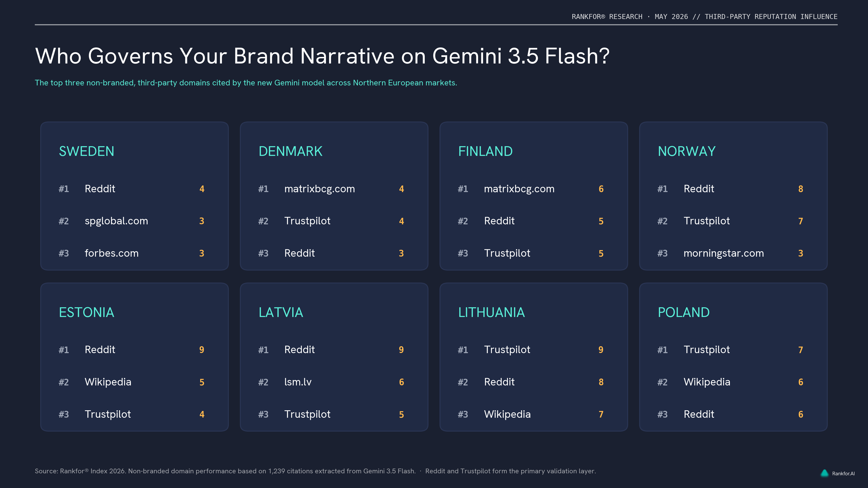Click Reddit in the Sweden card
Viewport: 868px width, 488px height.
point(100,189)
